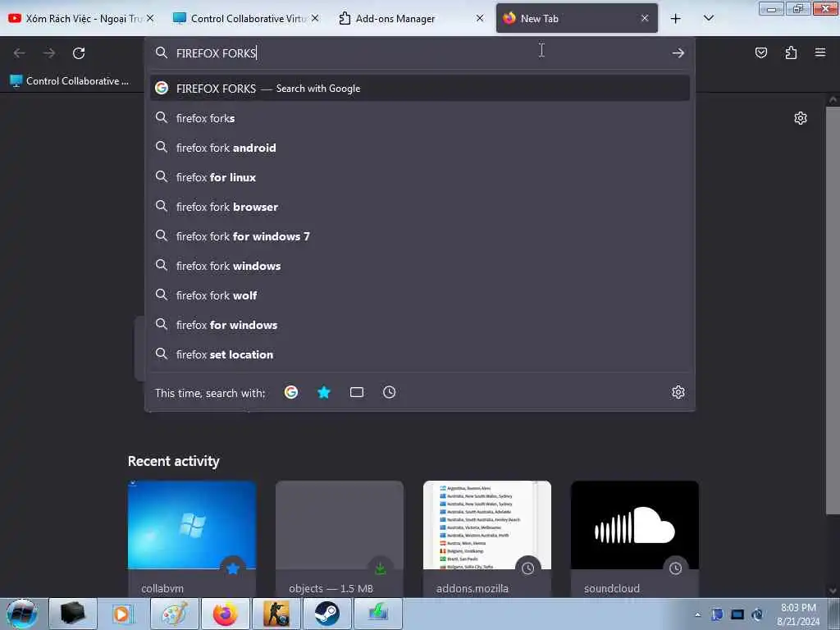Search this time with Google icon
Viewport: 840px width, 630px height.
291,392
